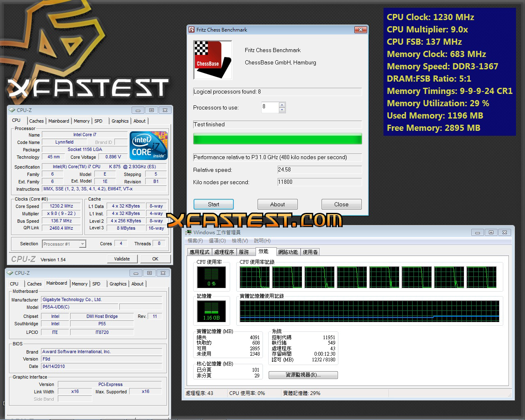Open the 檔案(F) menu in Task Manager

pyautogui.click(x=195, y=241)
